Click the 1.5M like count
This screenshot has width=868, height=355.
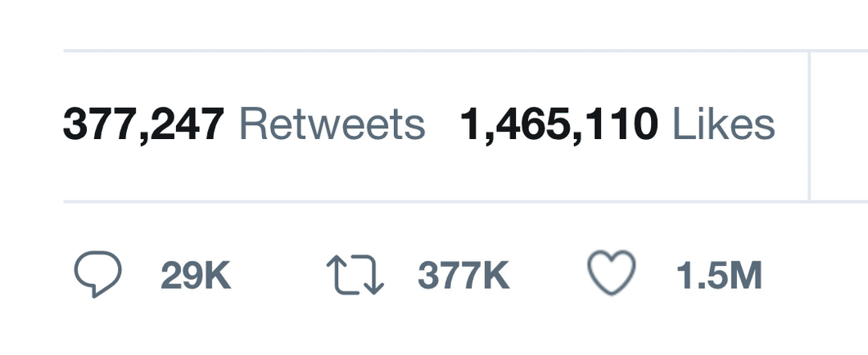point(719,276)
